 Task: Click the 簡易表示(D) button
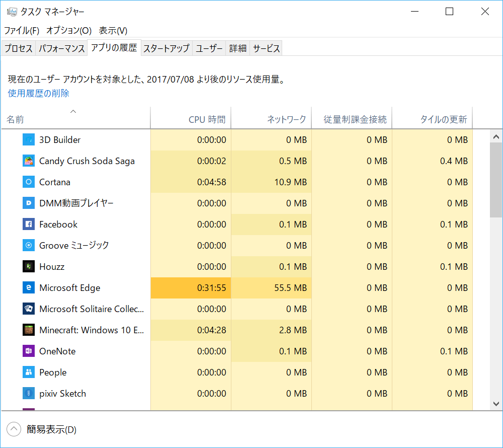coord(51,429)
